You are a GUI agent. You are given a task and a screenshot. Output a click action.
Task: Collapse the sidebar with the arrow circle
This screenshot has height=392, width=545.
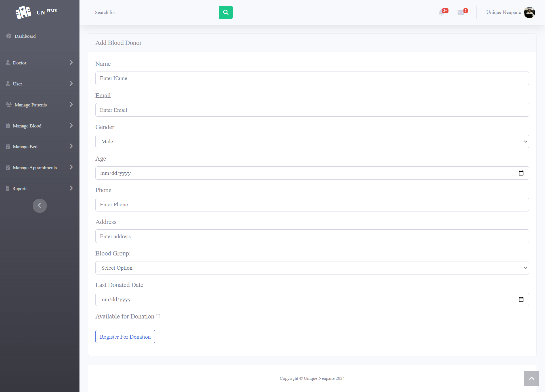[x=39, y=206]
